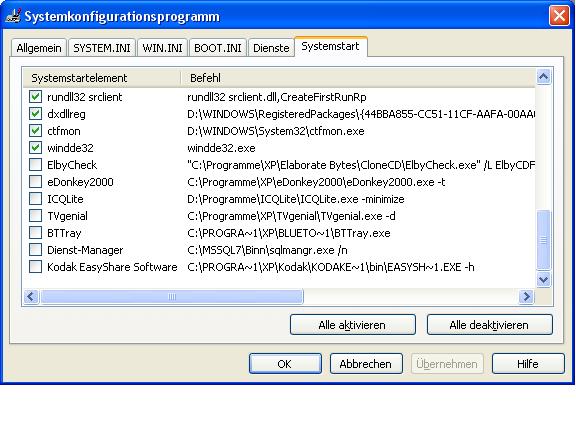Enable the BTTray startup entry

pos(35,233)
